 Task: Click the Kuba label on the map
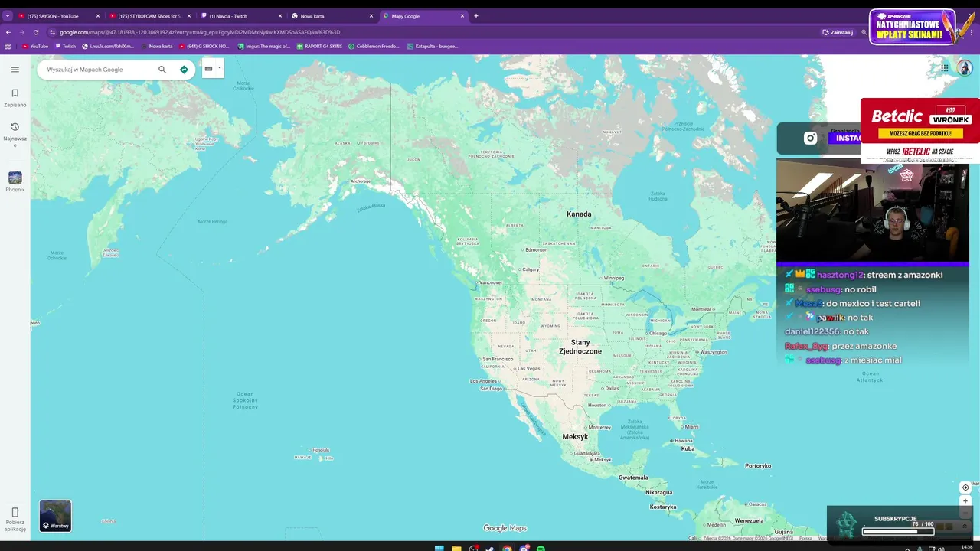click(688, 448)
